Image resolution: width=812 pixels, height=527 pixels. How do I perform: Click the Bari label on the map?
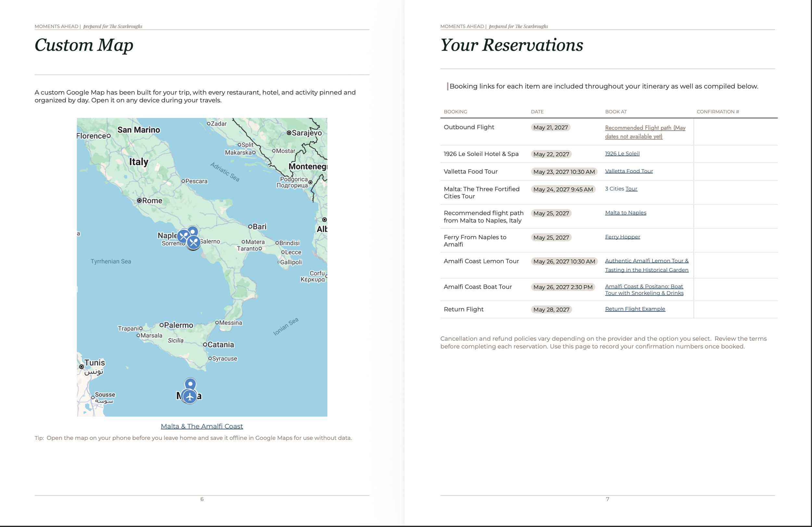click(x=260, y=227)
